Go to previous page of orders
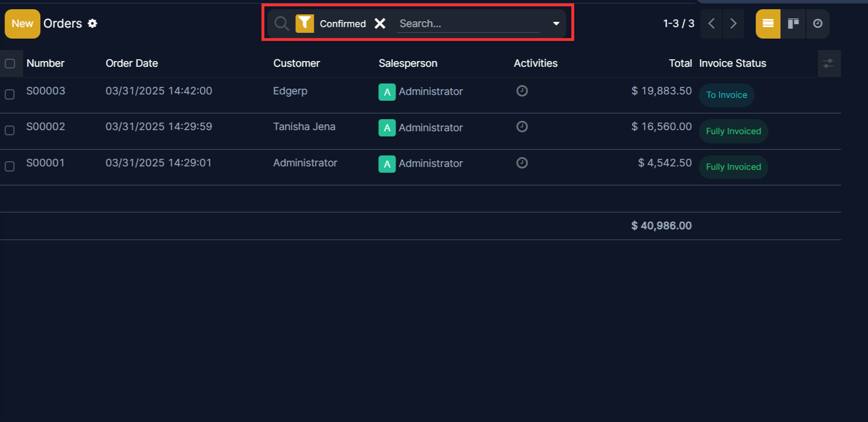 (x=711, y=24)
